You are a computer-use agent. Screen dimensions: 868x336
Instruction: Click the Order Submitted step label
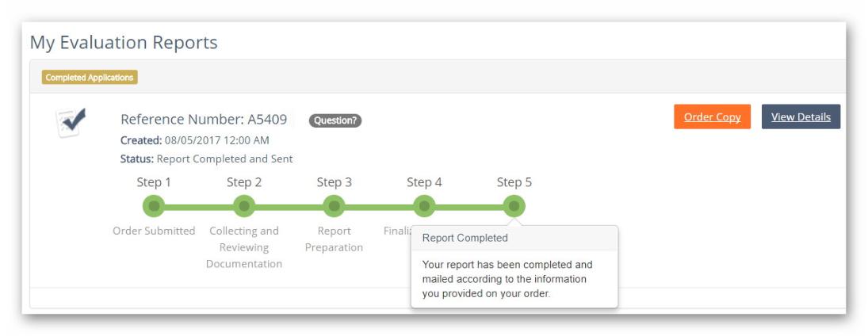pos(154,231)
